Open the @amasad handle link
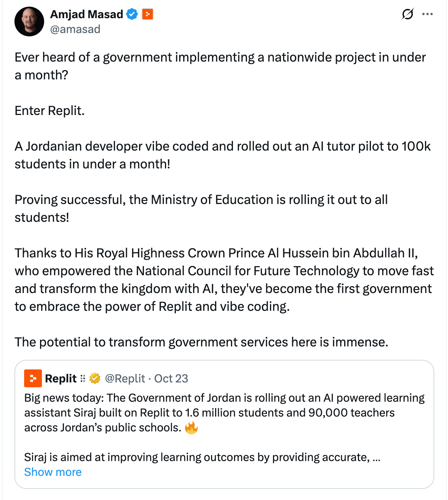The height and width of the screenshot is (500, 448). pos(75,29)
